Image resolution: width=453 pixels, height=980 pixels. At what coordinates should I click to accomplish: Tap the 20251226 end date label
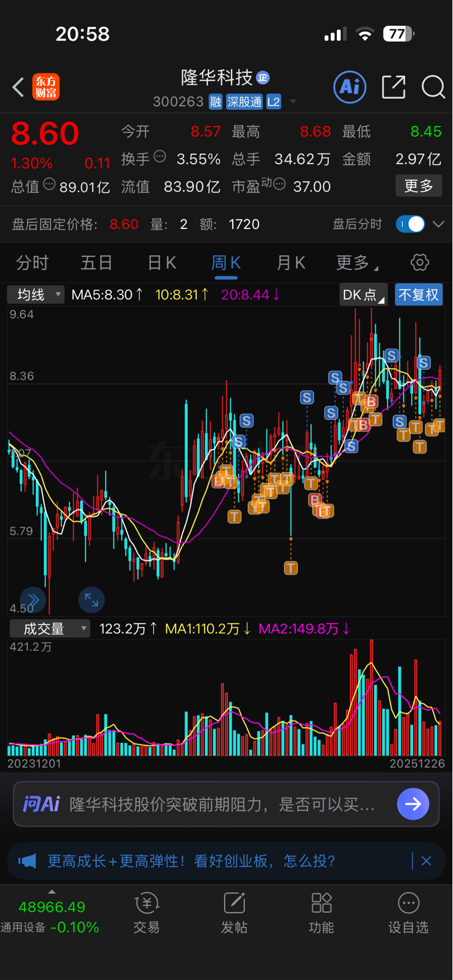pyautogui.click(x=418, y=763)
